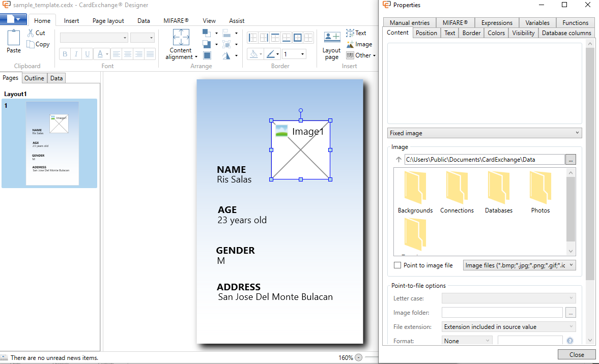Switch to the Outline panel tab
This screenshot has height=364, width=599.
[35, 78]
